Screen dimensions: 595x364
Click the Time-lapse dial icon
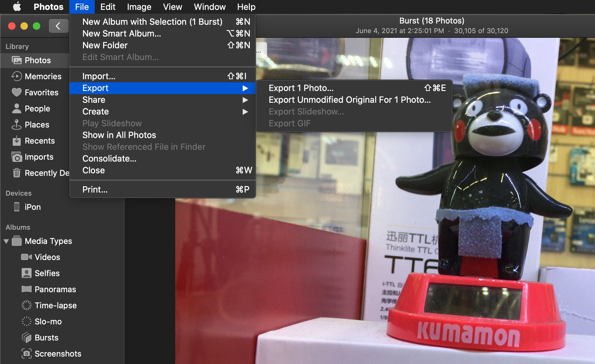(27, 305)
